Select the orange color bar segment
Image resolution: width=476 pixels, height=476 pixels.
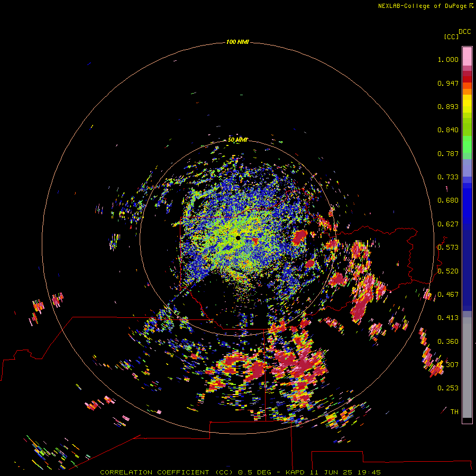pos(467,91)
